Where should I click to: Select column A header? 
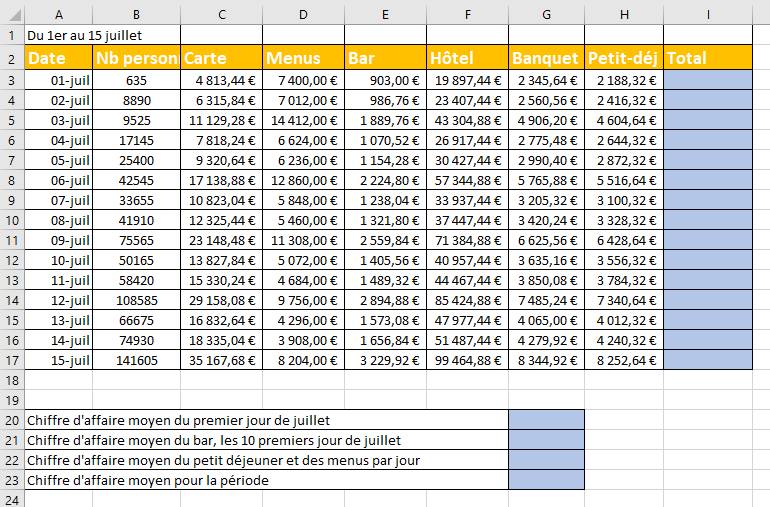(x=59, y=13)
